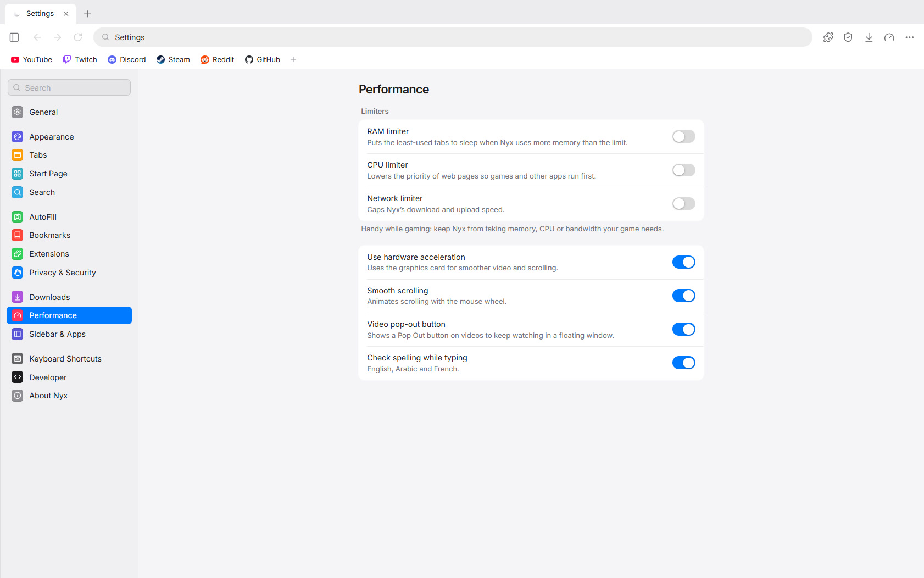This screenshot has width=924, height=578.
Task: Open the extensions puzzle icon
Action: pyautogui.click(x=828, y=37)
